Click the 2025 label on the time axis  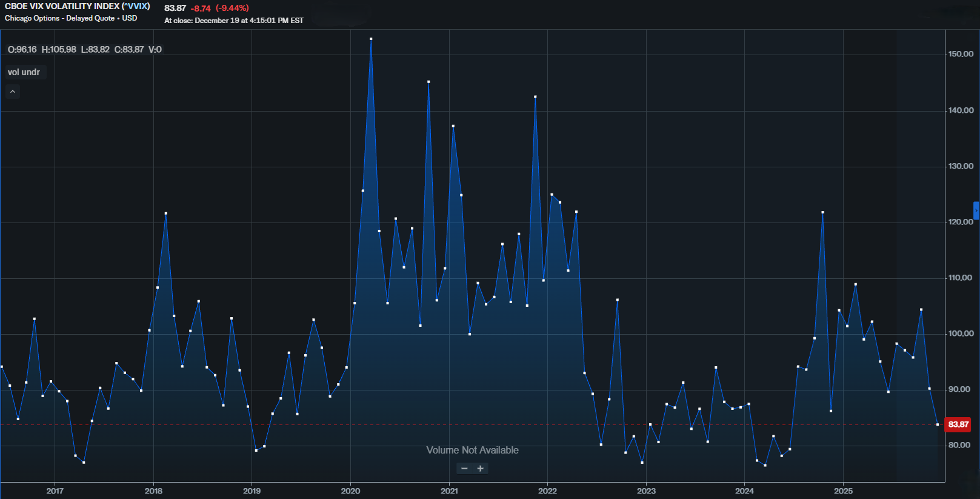click(843, 491)
